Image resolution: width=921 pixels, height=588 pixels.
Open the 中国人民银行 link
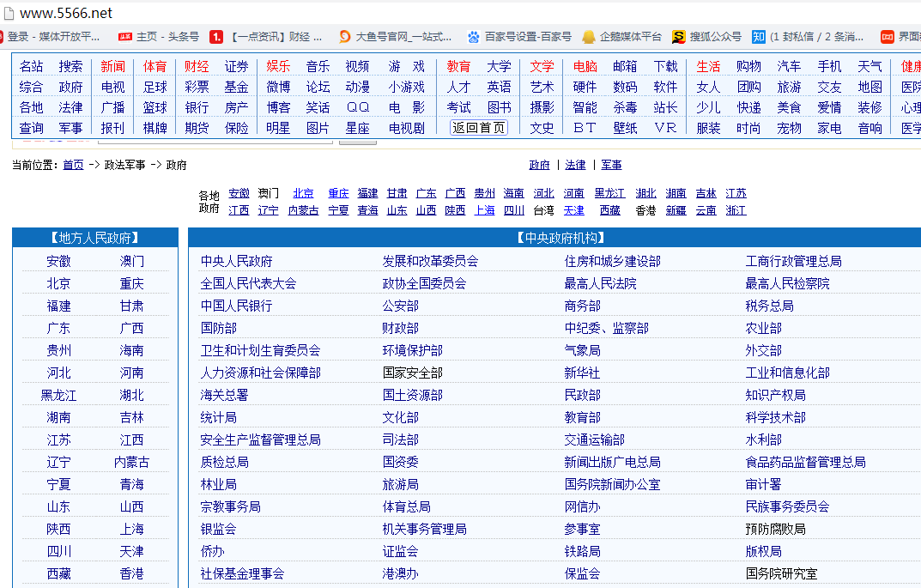click(236, 306)
